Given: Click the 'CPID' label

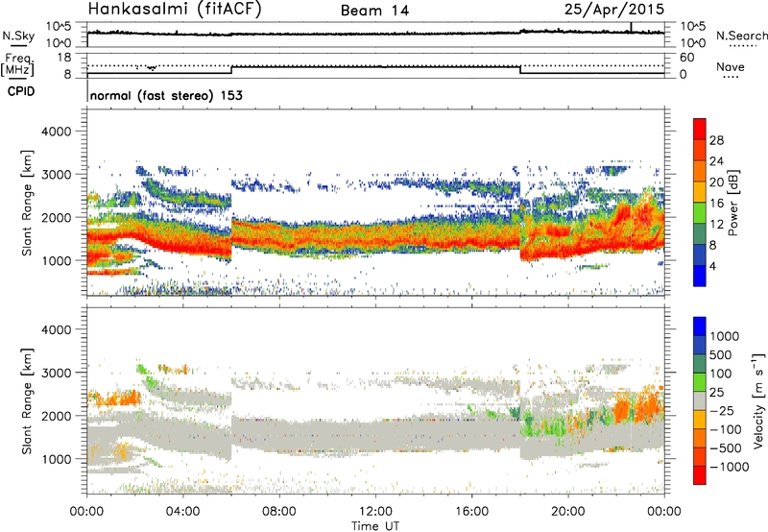Looking at the screenshot, I should pyautogui.click(x=21, y=91).
